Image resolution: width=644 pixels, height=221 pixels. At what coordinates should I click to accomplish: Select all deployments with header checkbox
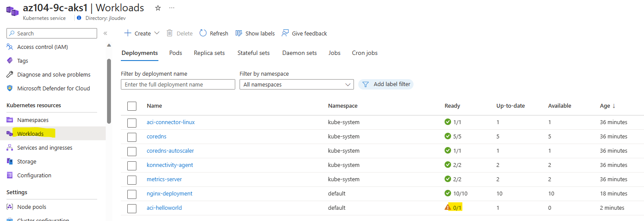132,106
